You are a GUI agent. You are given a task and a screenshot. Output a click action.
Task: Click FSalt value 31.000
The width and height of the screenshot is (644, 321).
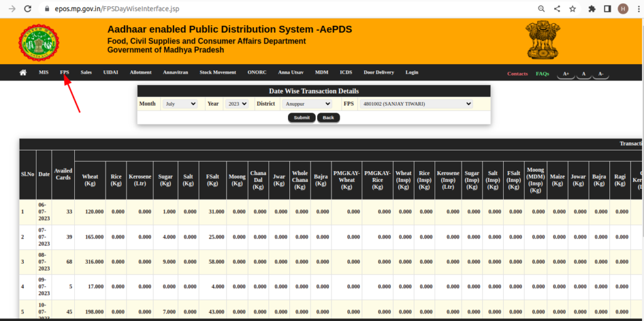[216, 211]
